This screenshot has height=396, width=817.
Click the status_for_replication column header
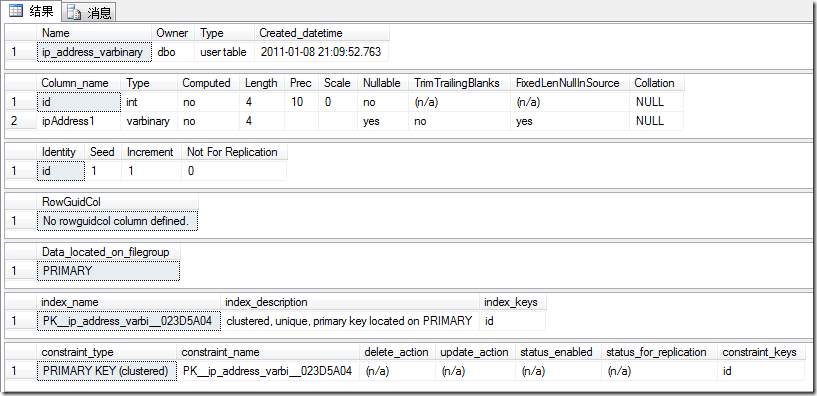pos(659,352)
